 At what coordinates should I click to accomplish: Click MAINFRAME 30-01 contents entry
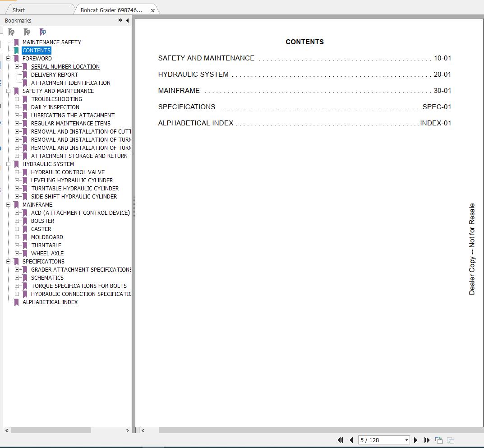point(304,91)
